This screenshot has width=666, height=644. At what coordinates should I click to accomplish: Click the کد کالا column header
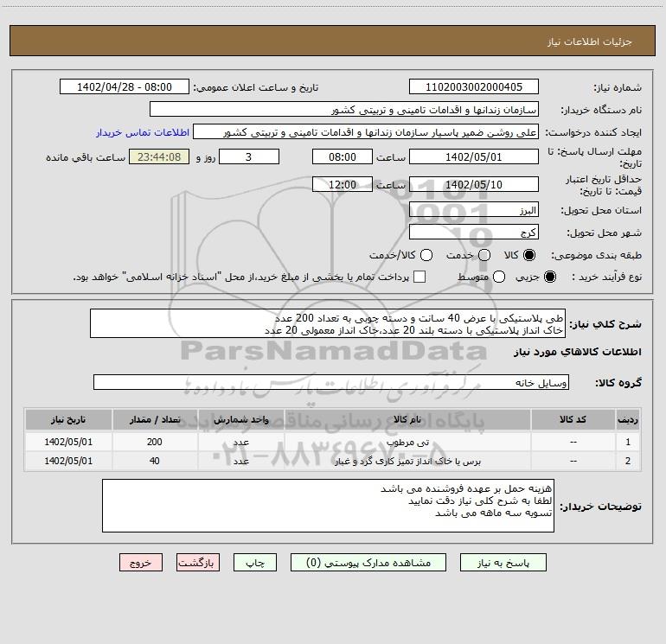[573, 419]
